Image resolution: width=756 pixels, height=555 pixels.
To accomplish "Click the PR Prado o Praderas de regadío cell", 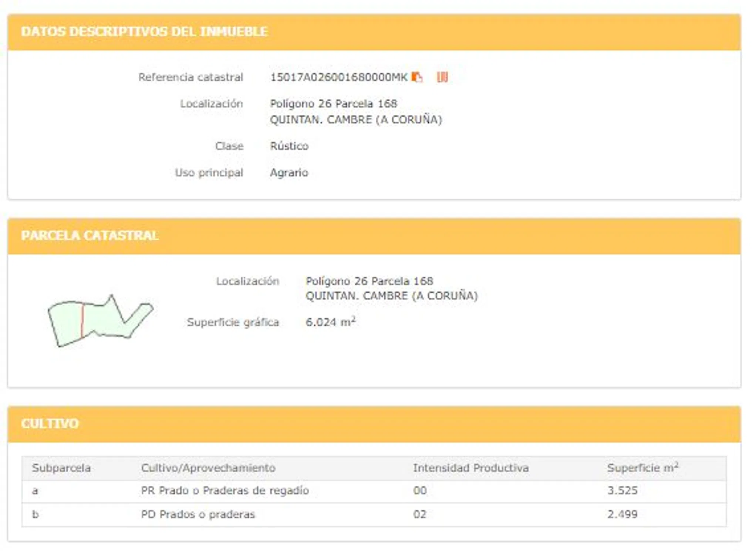I will coord(225,491).
